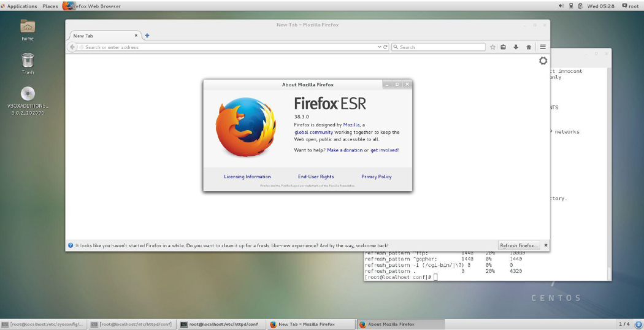Open the Trash desktop icon
This screenshot has height=330, width=644.
[x=28, y=64]
